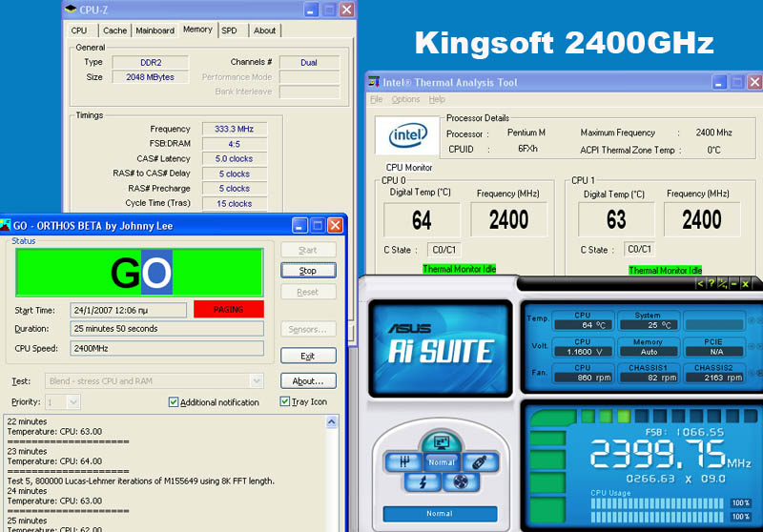The image size is (763, 532).
Task: Open AI Gear using the gear-shift icon
Action: (x=404, y=462)
